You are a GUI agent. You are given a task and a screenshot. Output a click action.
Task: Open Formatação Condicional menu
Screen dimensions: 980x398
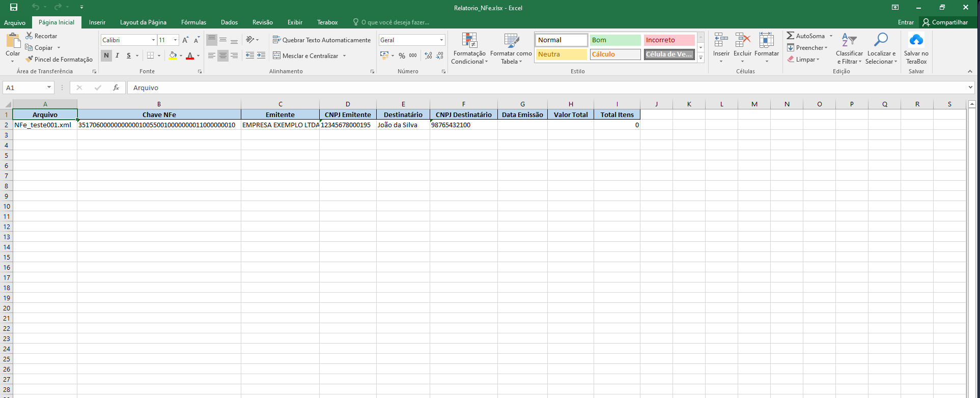469,48
